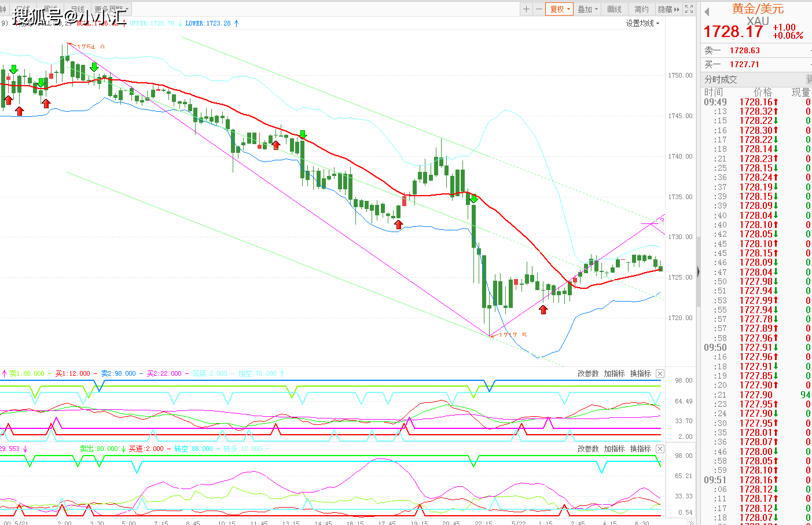Click the 买1:12.000 indicator label
Image resolution: width=812 pixels, height=525 pixels.
coord(72,373)
